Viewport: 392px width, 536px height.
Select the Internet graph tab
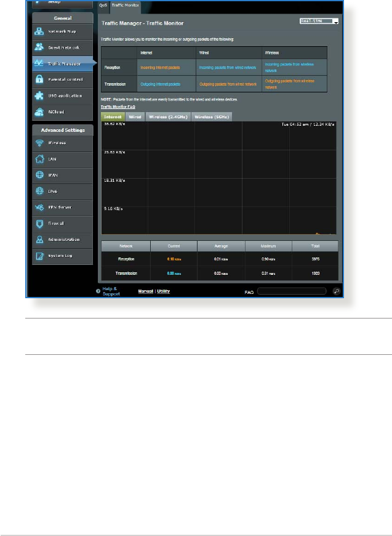113,117
